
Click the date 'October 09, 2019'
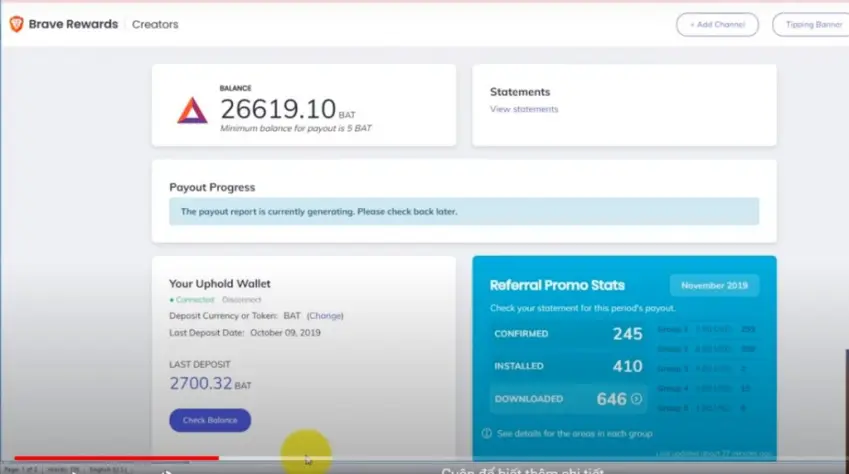click(285, 333)
